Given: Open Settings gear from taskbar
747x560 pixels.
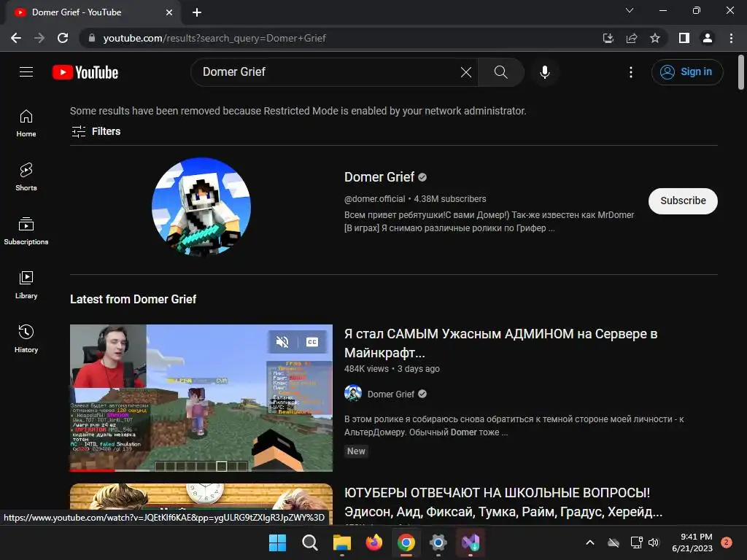Looking at the screenshot, I should 438,542.
